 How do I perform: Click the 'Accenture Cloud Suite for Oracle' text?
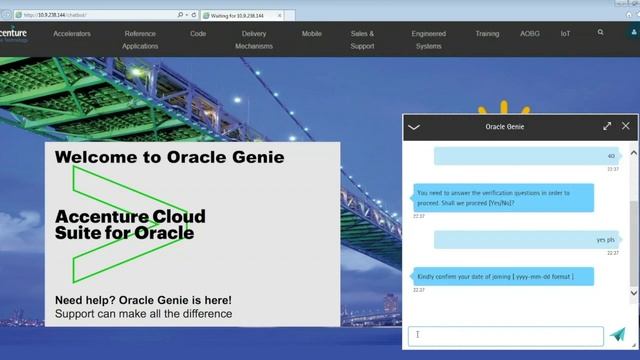(x=130, y=225)
